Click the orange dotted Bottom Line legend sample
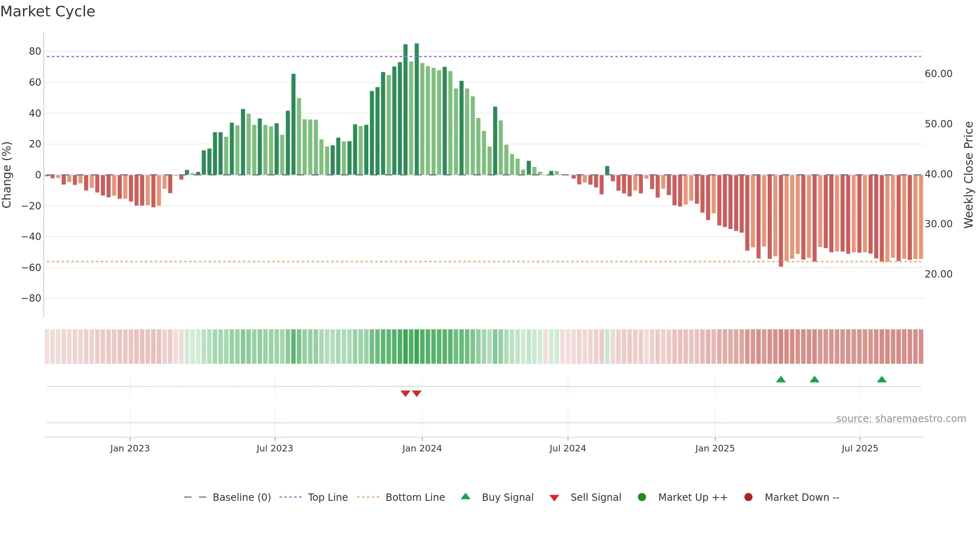Screen dimensions: 980x551 (x=368, y=497)
